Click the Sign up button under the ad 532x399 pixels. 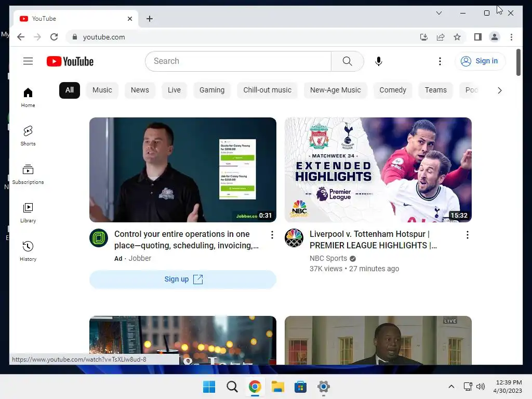point(183,279)
